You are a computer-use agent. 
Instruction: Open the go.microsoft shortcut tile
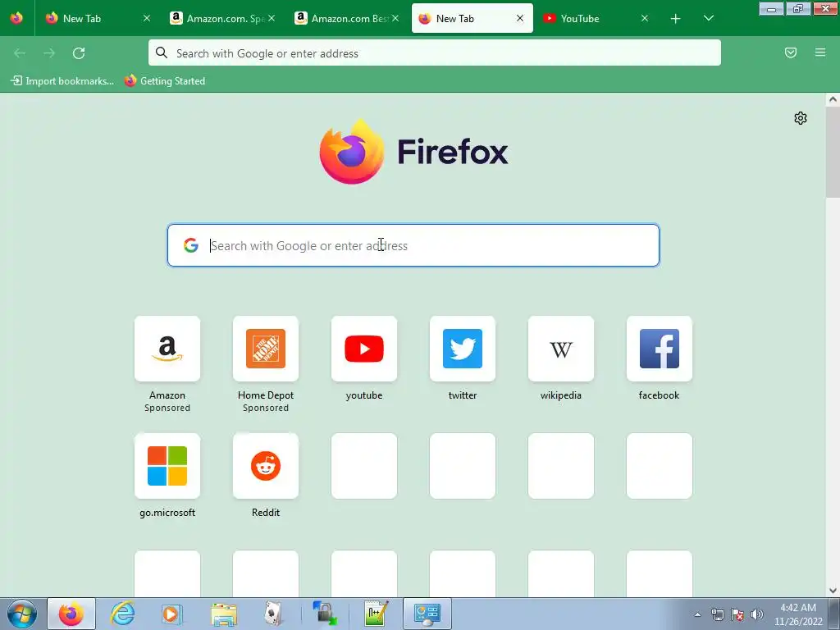coord(167,466)
